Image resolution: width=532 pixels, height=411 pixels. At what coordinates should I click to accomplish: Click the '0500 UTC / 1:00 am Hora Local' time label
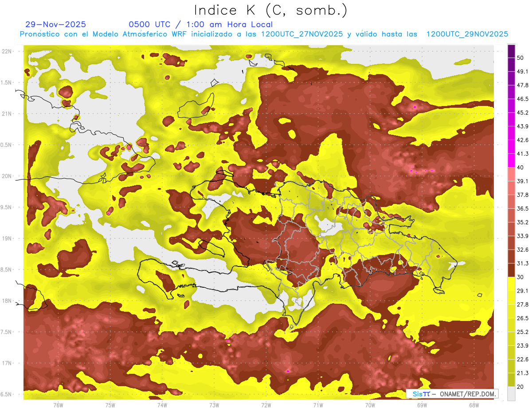200,24
